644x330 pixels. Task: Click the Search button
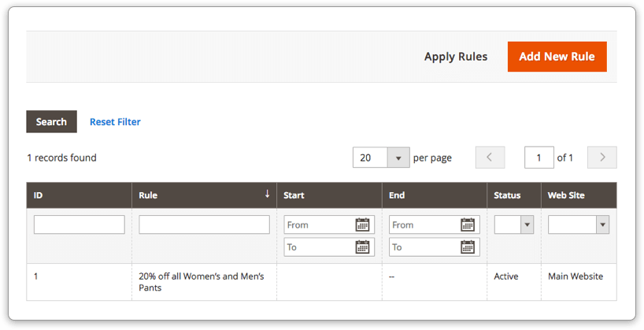click(x=51, y=121)
